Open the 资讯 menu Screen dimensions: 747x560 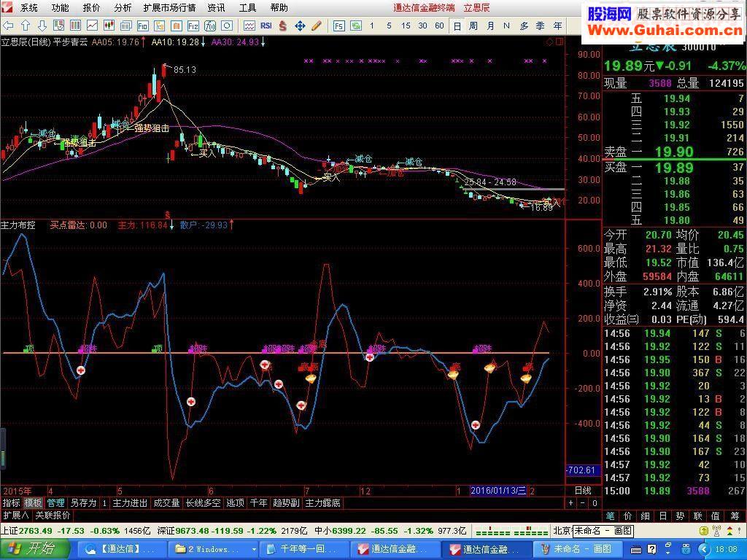click(x=216, y=7)
